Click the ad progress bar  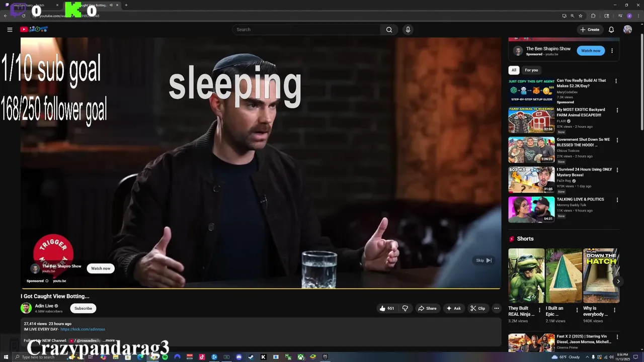pyautogui.click(x=261, y=289)
